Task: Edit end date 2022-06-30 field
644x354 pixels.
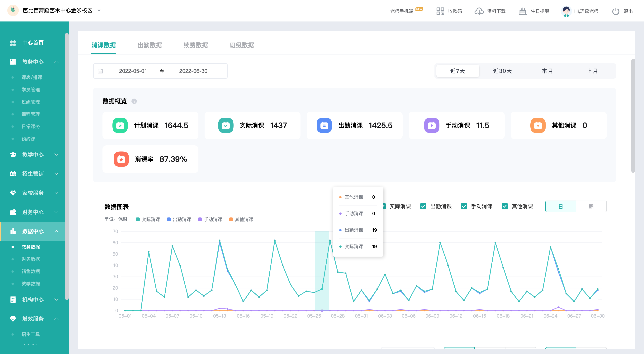Action: pyautogui.click(x=193, y=71)
